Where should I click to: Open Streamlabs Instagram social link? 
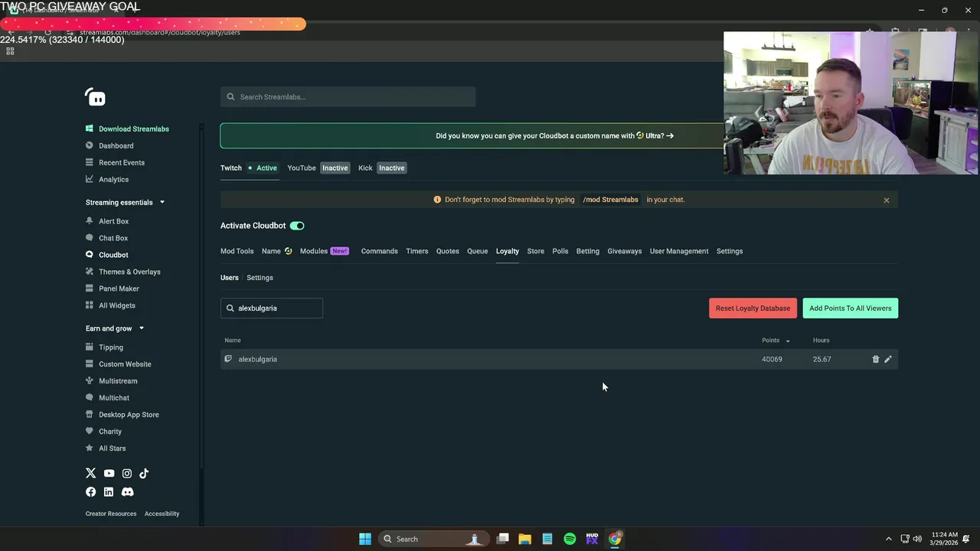(126, 474)
